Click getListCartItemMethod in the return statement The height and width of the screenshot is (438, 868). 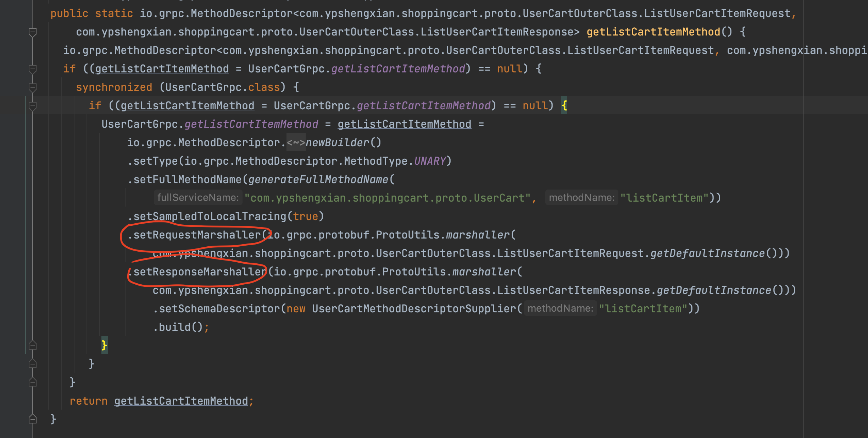coord(181,401)
